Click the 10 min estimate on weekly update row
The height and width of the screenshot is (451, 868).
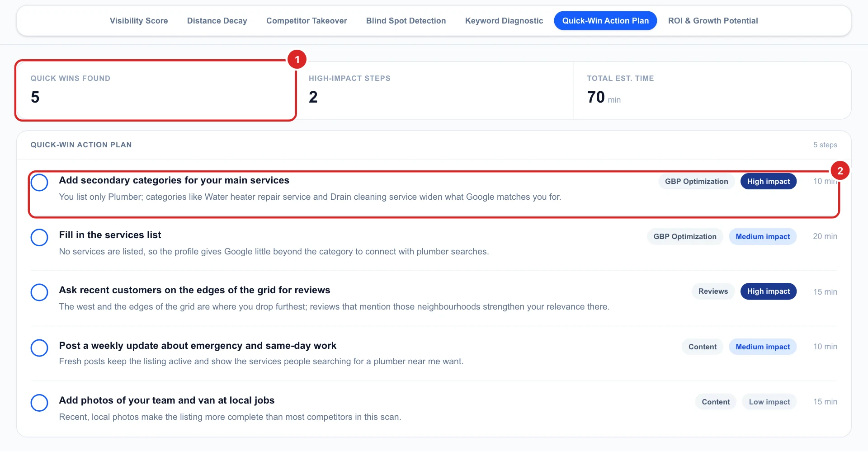pos(825,347)
